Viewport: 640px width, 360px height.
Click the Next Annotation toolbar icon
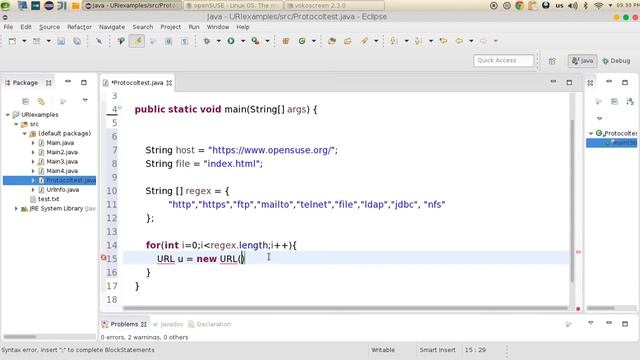coord(394,41)
